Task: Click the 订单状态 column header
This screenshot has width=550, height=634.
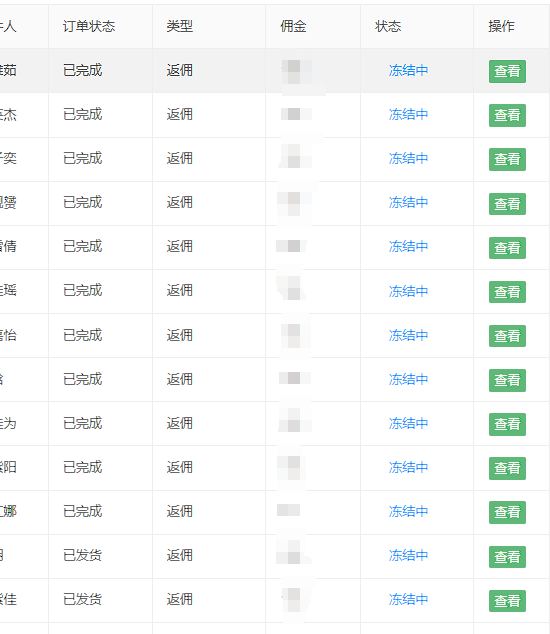Action: [x=89, y=26]
